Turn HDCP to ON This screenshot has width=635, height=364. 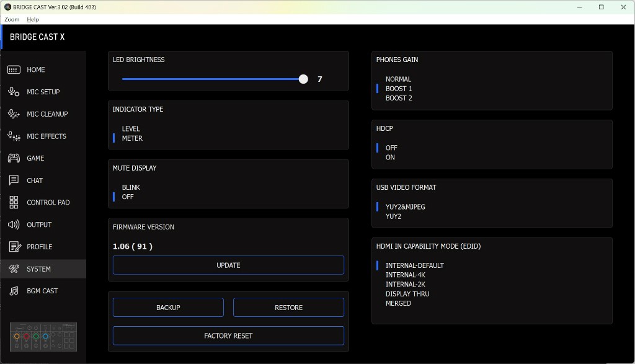coord(390,158)
